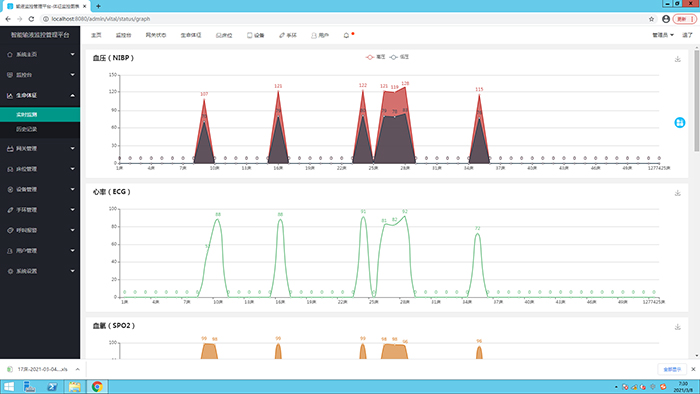This screenshot has height=394, width=700.
Task: Open 用户 users in top navigation
Action: [320, 35]
